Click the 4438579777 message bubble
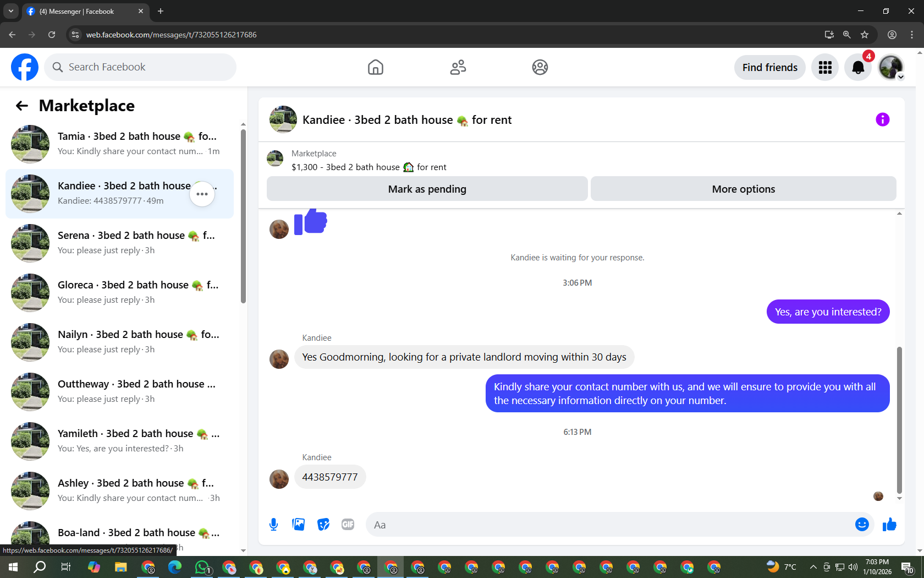Screen dimensions: 924x578 [x=330, y=477]
